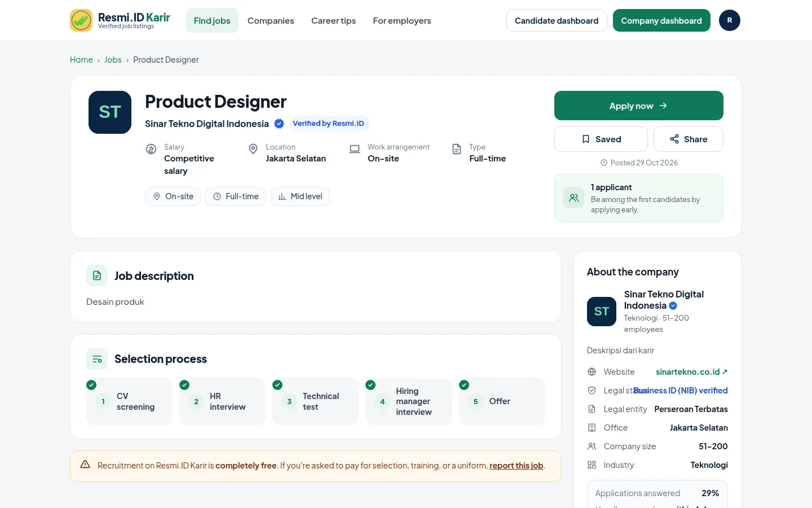812x508 pixels.
Task: Click the blue verified badge beside the company name in the header
Action: (x=279, y=124)
